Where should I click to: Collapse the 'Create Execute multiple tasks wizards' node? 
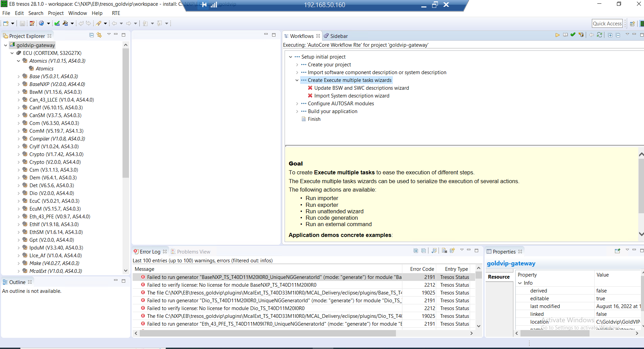tap(297, 80)
